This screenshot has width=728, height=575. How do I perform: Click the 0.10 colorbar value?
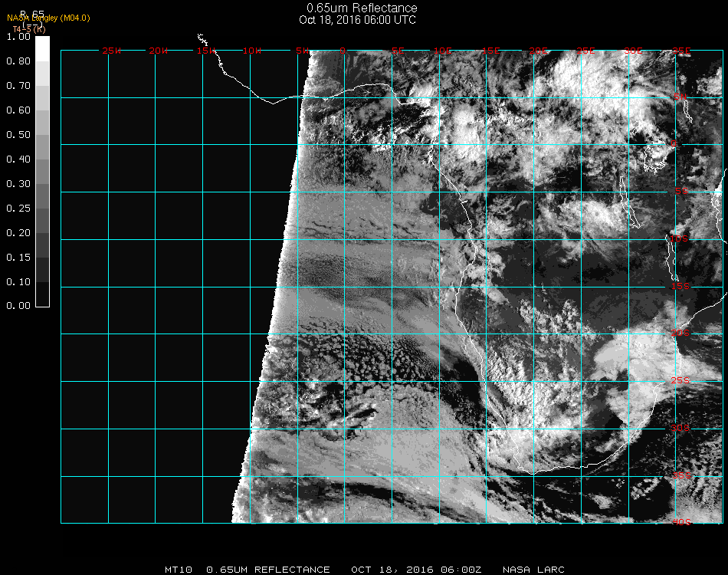pyautogui.click(x=18, y=282)
